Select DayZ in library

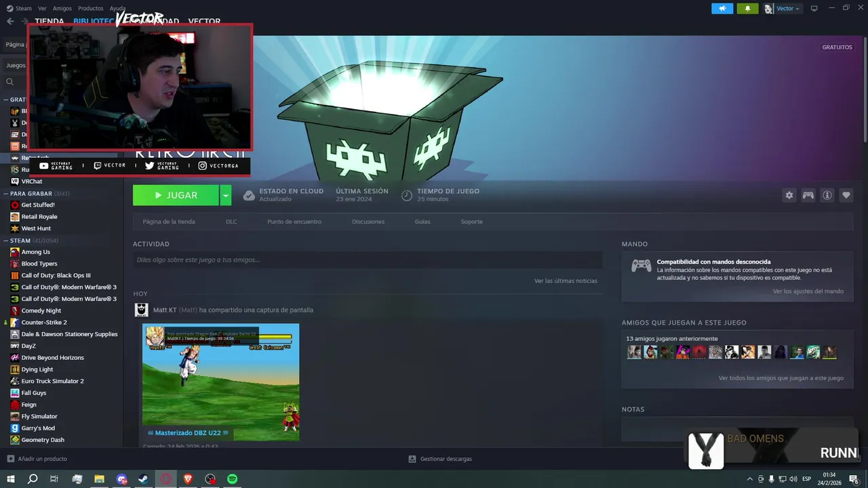tap(28, 346)
